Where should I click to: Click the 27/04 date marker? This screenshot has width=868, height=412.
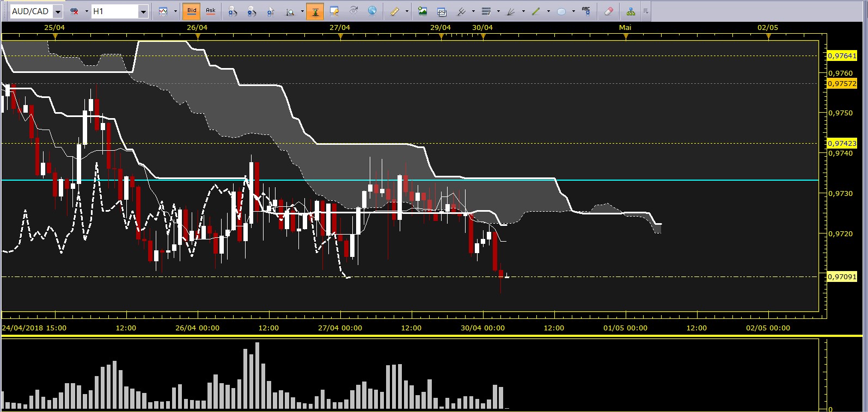(x=340, y=27)
